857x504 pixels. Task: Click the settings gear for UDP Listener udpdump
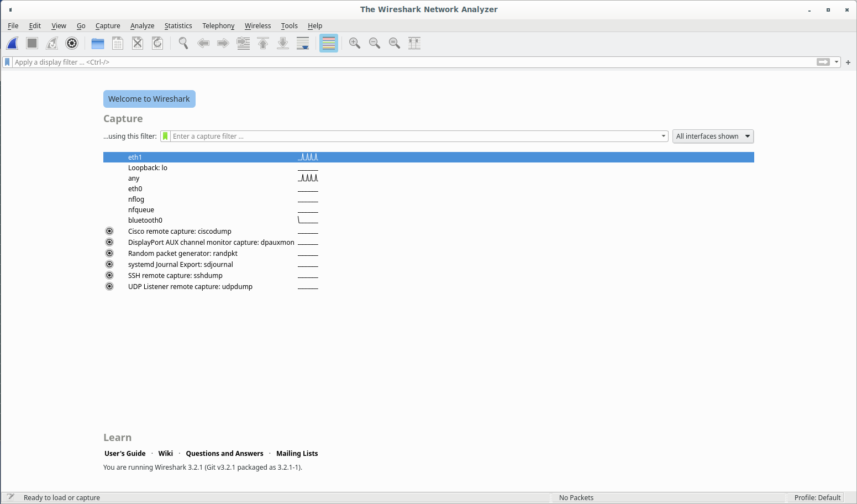[x=109, y=286]
